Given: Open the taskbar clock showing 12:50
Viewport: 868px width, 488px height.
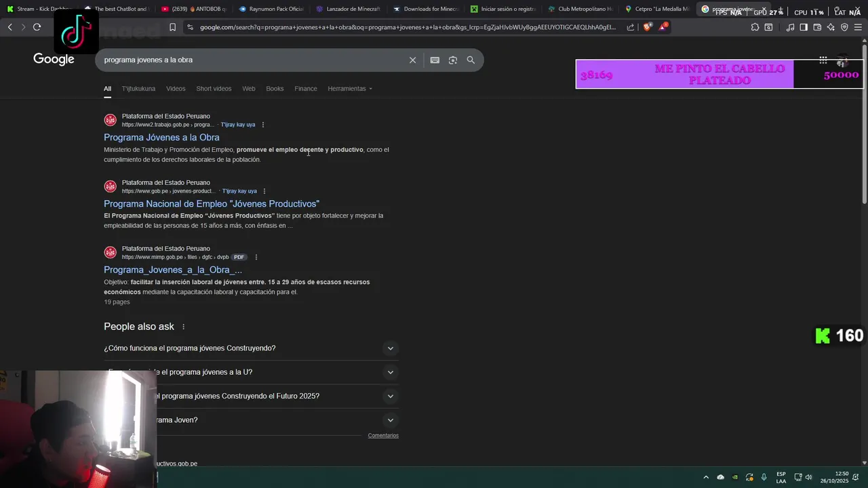Looking at the screenshot, I should 834,477.
